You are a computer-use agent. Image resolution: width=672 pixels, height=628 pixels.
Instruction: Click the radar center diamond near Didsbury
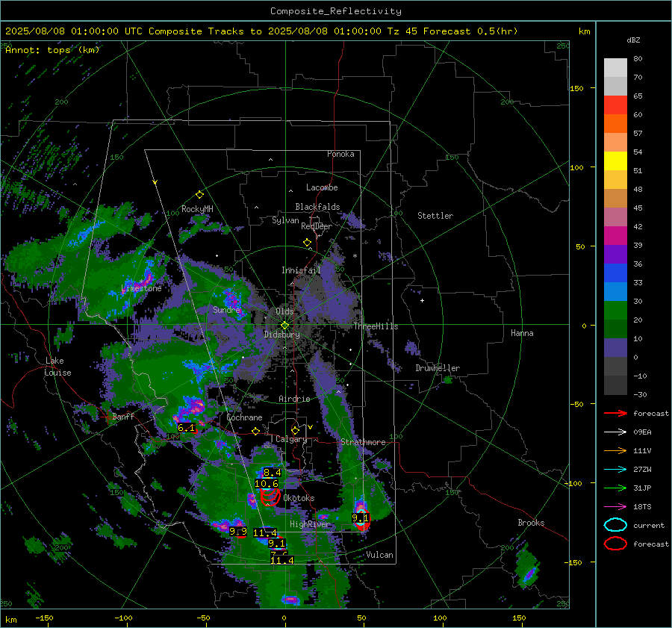284,326
